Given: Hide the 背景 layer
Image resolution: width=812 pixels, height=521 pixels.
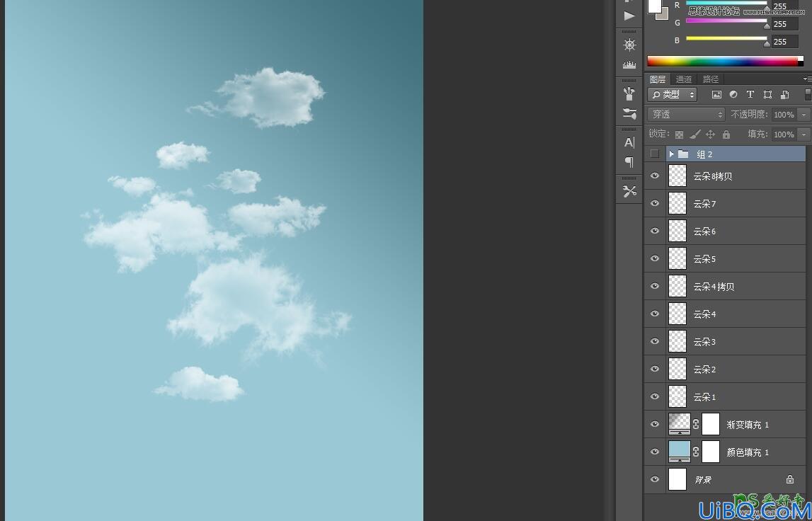Looking at the screenshot, I should (655, 479).
